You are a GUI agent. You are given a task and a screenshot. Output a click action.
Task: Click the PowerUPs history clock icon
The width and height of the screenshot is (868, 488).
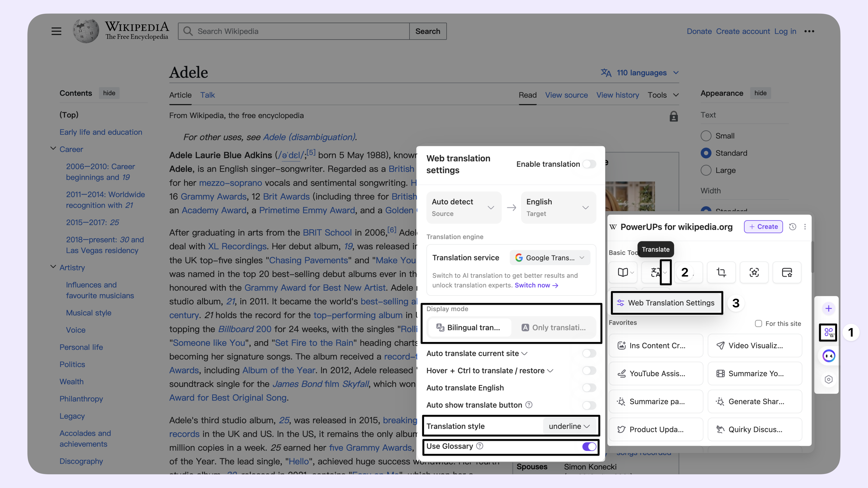[x=792, y=226]
